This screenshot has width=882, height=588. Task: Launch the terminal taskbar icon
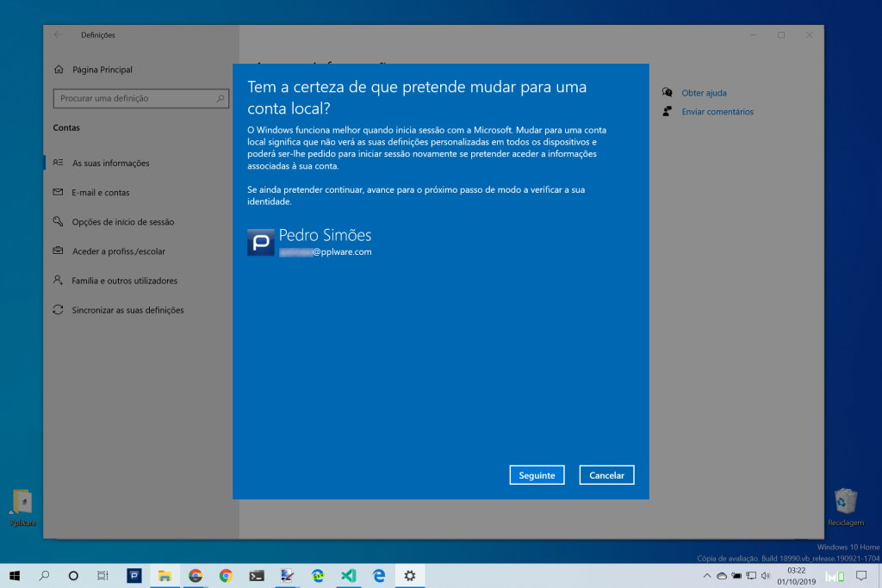click(x=256, y=576)
